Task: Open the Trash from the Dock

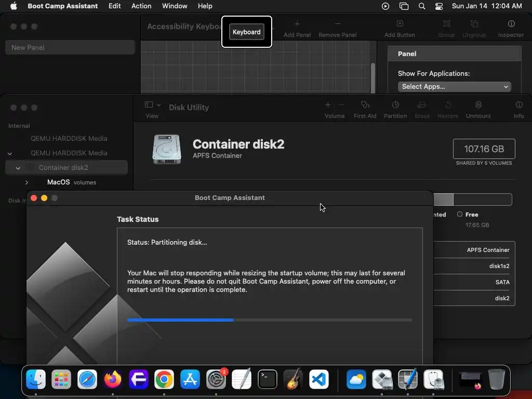Action: pyautogui.click(x=497, y=379)
